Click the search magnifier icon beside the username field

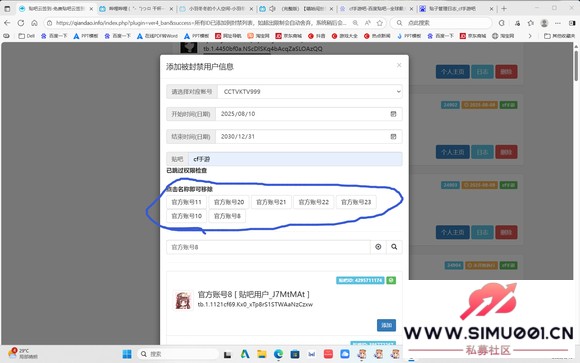click(394, 247)
